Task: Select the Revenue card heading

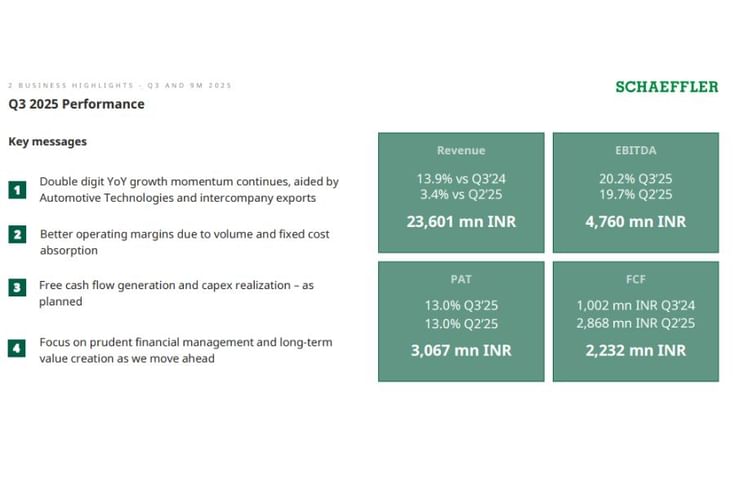Action: 461,150
